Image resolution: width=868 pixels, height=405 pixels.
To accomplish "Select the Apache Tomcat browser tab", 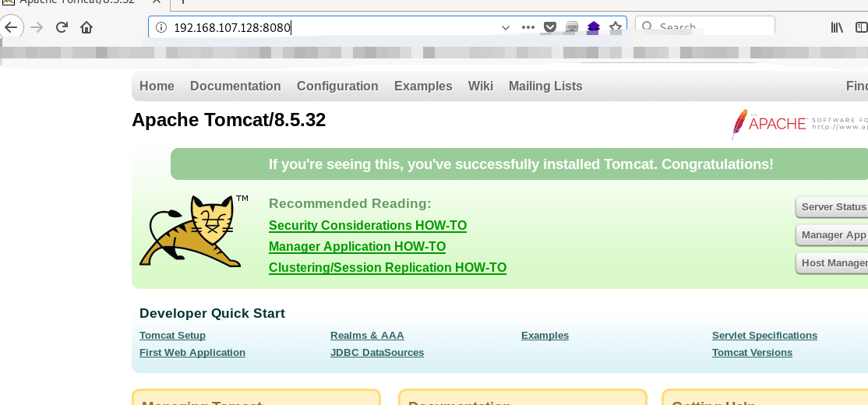I will click(84, 3).
